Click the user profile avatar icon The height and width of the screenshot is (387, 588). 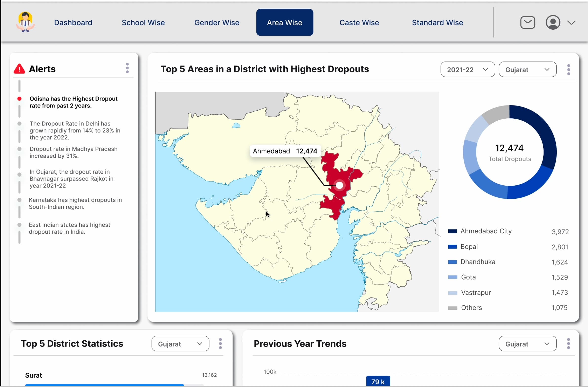point(553,22)
